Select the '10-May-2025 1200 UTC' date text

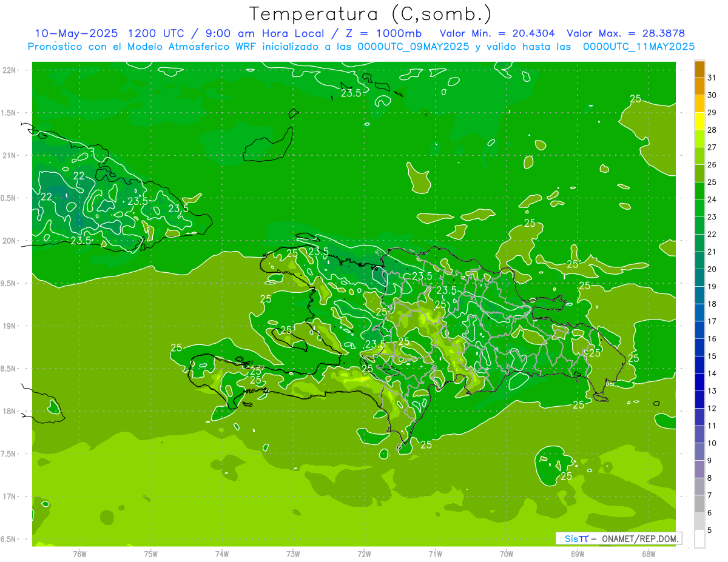[x=110, y=33]
